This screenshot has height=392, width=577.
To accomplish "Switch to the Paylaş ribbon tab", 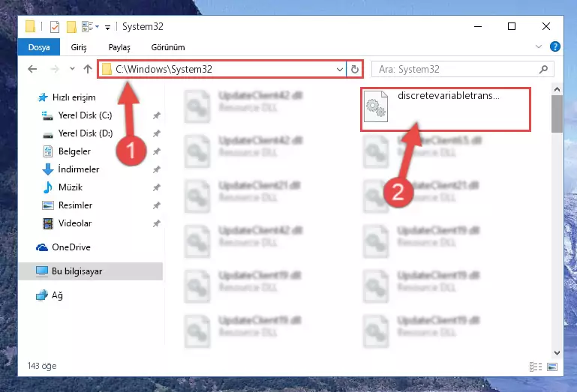I will tap(119, 47).
